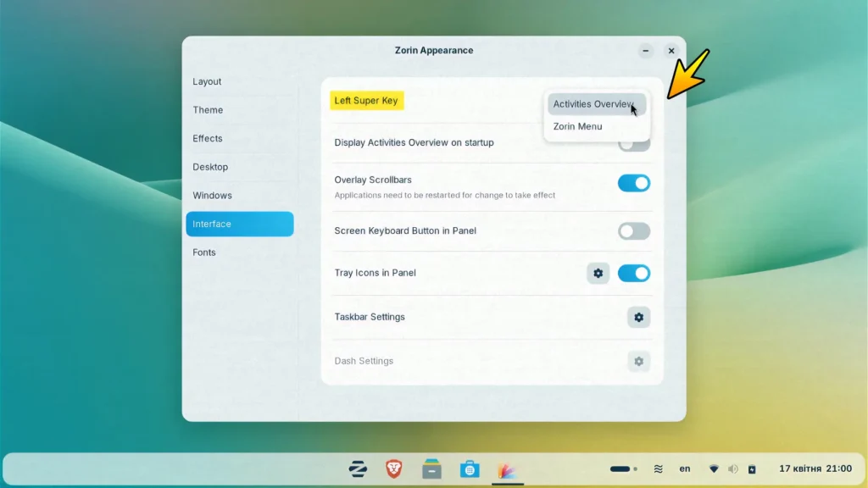Disable Overlay Scrollbars switch

[634, 183]
